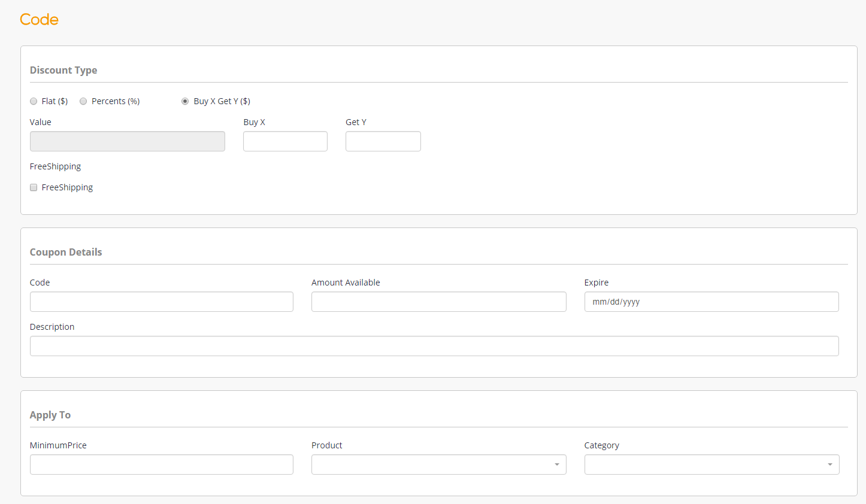Click the Category field label
The width and height of the screenshot is (866, 504).
(602, 445)
